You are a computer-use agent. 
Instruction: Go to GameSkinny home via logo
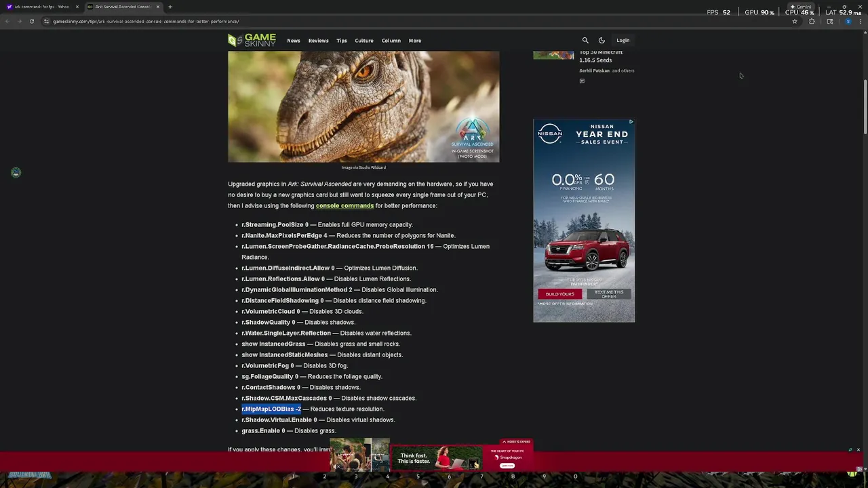click(252, 40)
